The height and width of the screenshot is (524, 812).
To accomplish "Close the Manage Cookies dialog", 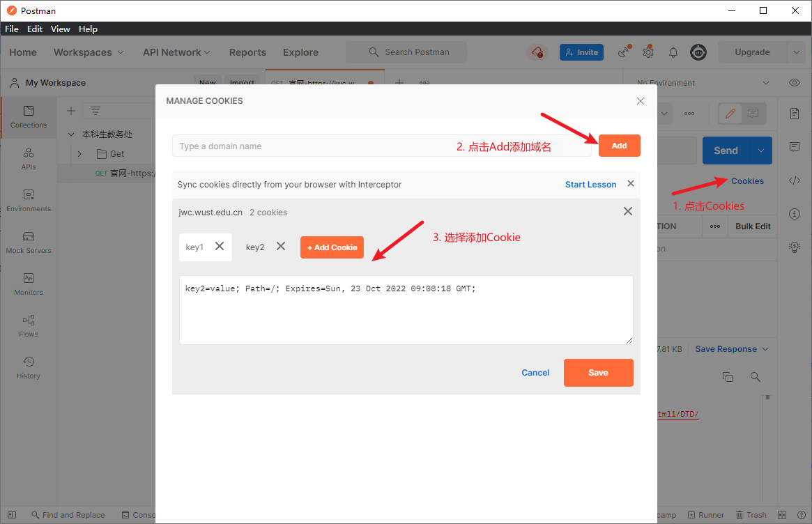I will [641, 101].
